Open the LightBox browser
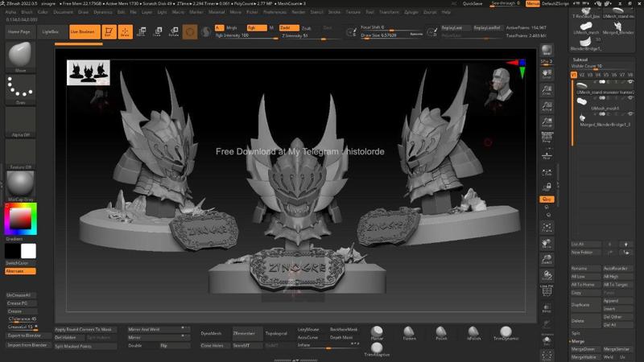Viewport: 644px width, 362px height. 50,31
